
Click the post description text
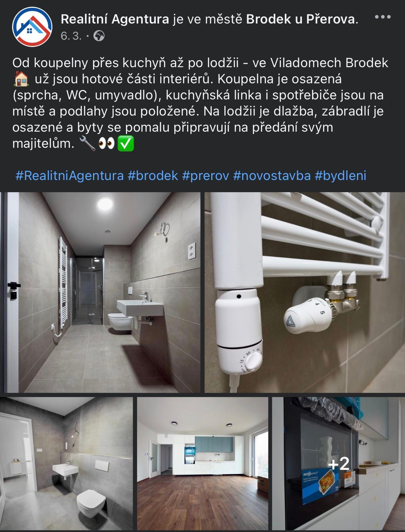200,103
